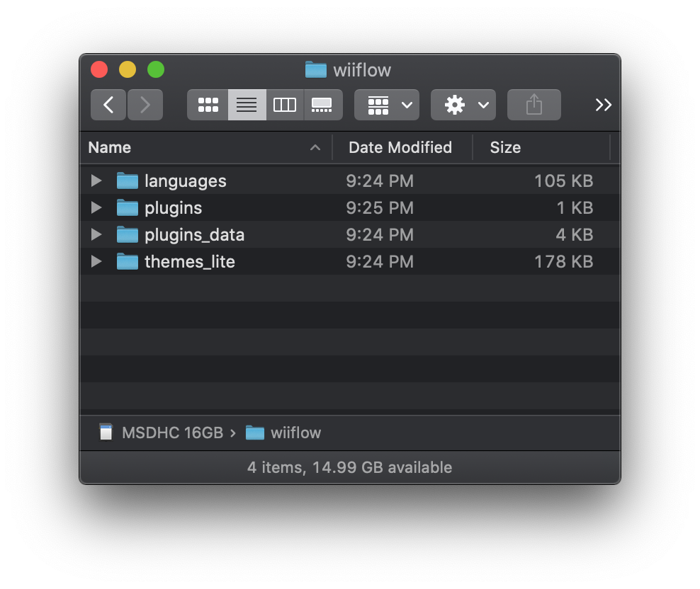Click the SD card icon in path bar

pyautogui.click(x=106, y=432)
